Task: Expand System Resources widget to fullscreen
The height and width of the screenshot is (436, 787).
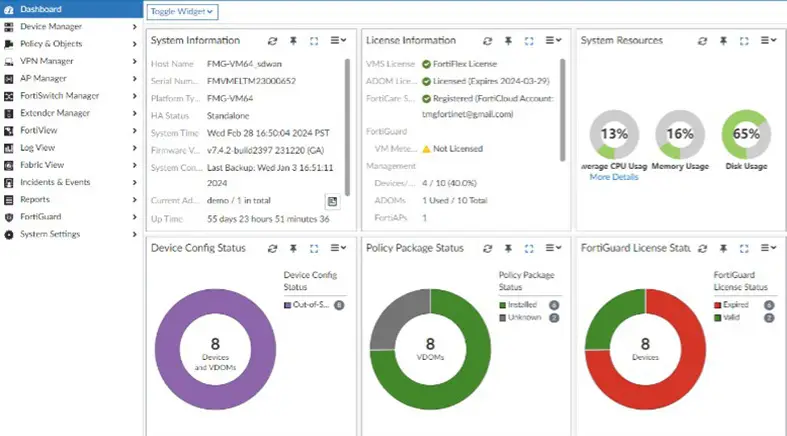Action: click(744, 41)
